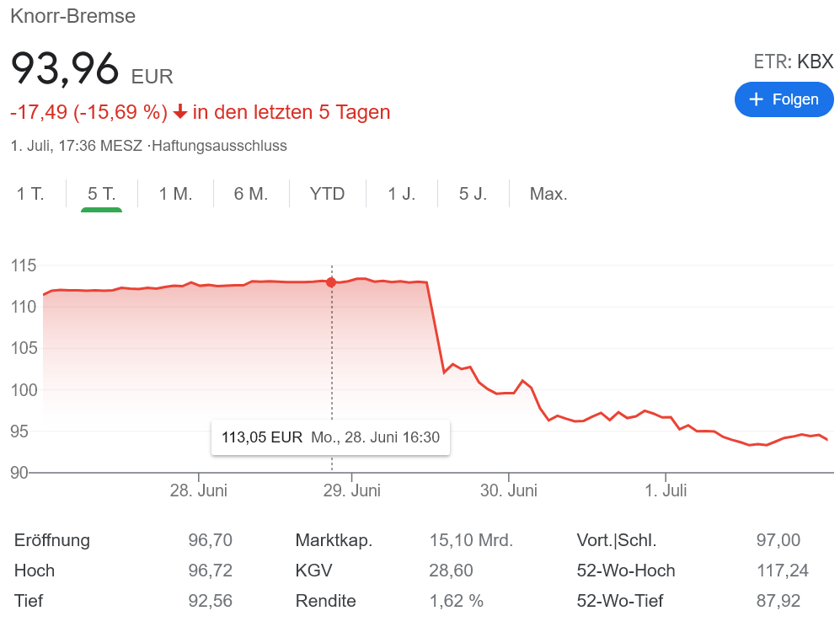840x627 pixels.
Task: Click the red data point marker on chart
Action: point(331,282)
